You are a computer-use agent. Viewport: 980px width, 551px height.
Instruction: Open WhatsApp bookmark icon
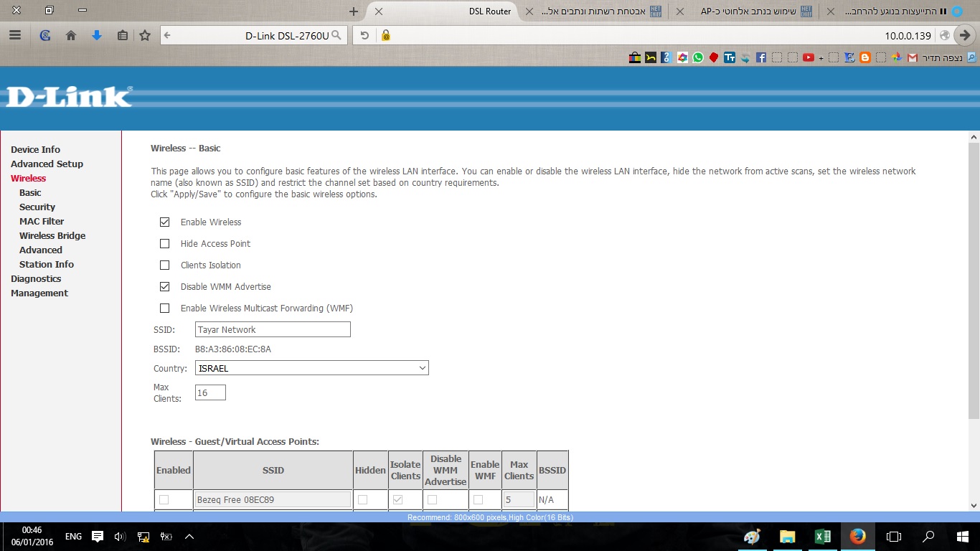[x=698, y=57]
